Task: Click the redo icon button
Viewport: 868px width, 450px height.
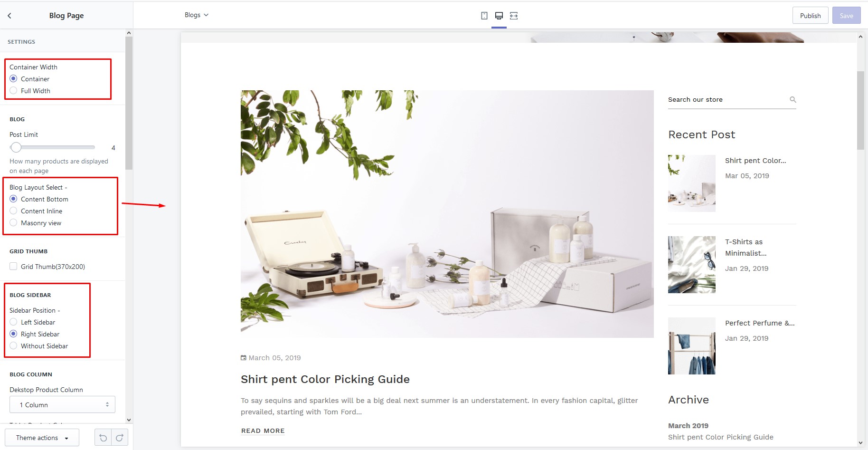Action: click(x=120, y=438)
